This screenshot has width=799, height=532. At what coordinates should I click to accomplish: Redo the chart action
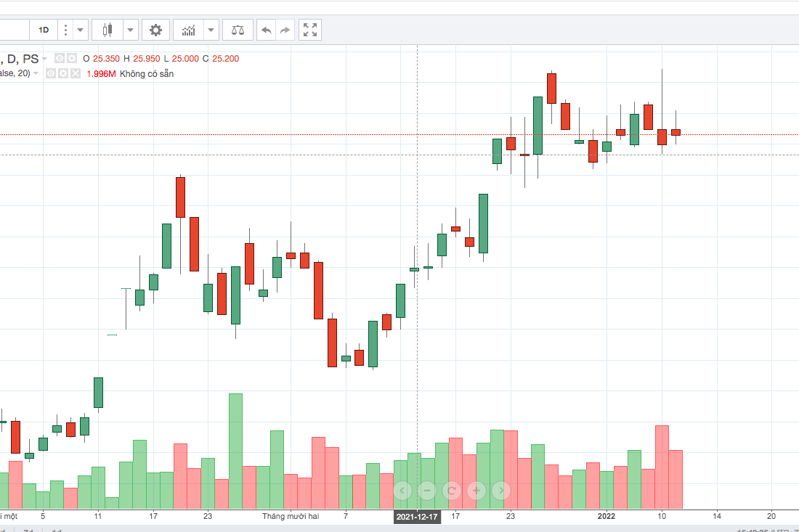click(285, 30)
